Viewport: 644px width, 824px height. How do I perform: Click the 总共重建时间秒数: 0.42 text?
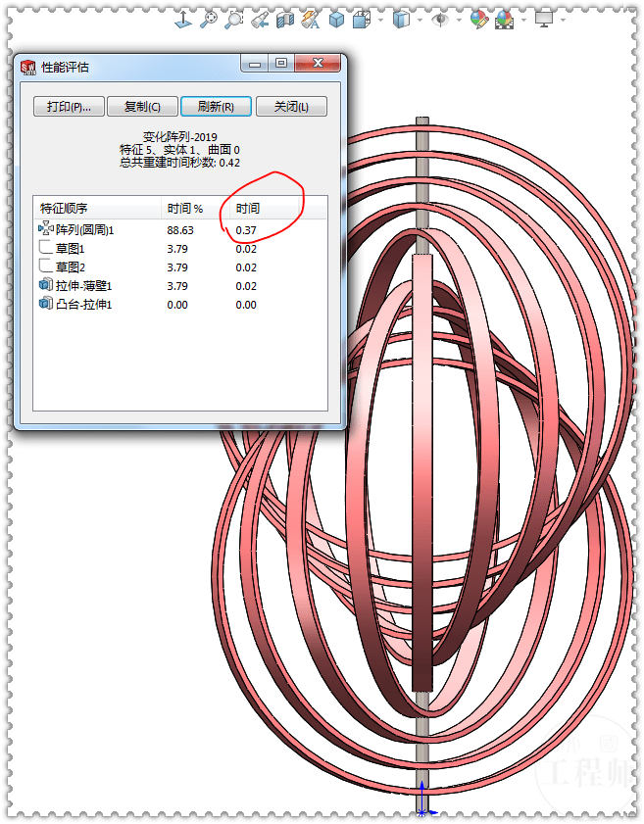point(179,163)
